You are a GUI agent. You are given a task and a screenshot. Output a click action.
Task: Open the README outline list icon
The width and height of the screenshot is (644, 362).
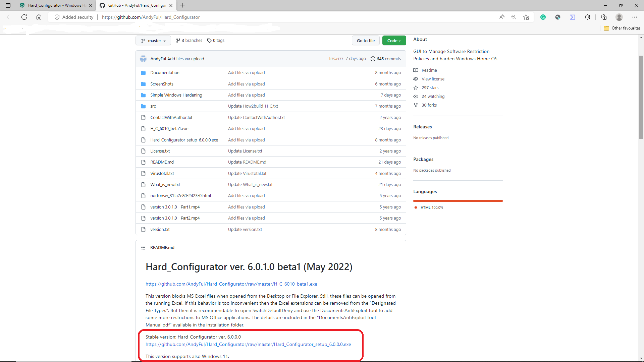(143, 248)
